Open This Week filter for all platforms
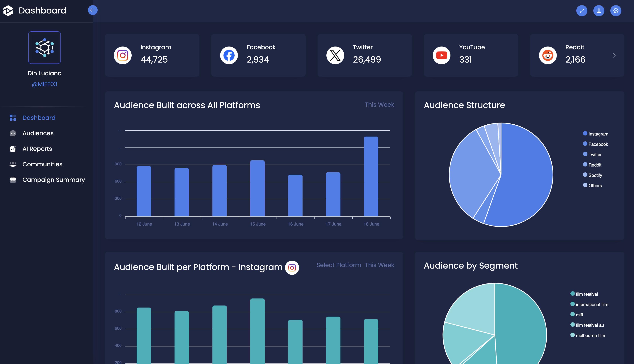This screenshot has width=634, height=364. pyautogui.click(x=379, y=104)
